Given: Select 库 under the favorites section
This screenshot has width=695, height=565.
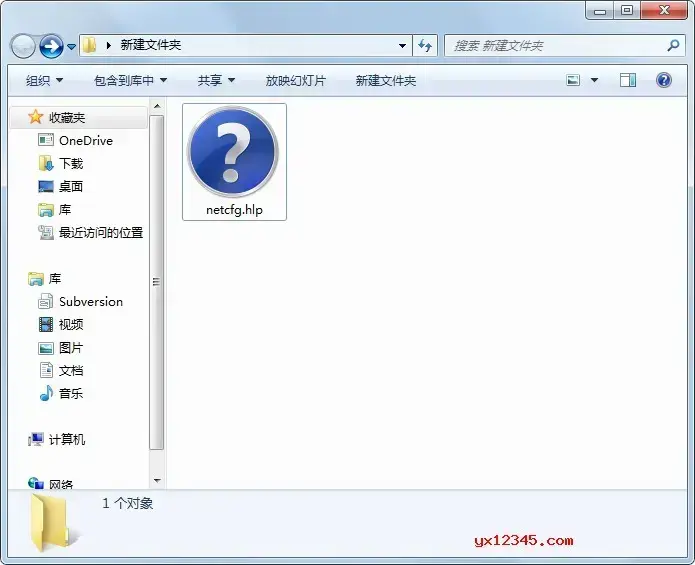Looking at the screenshot, I should [65, 210].
